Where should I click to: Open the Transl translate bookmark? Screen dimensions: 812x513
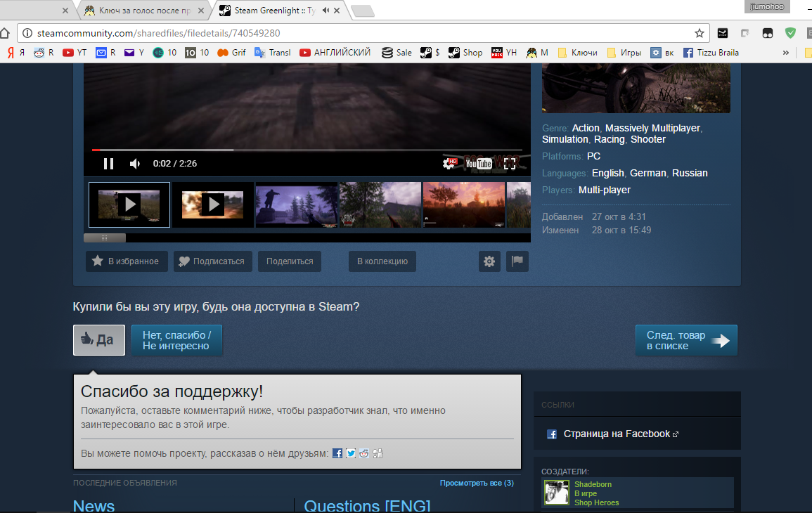pos(272,52)
